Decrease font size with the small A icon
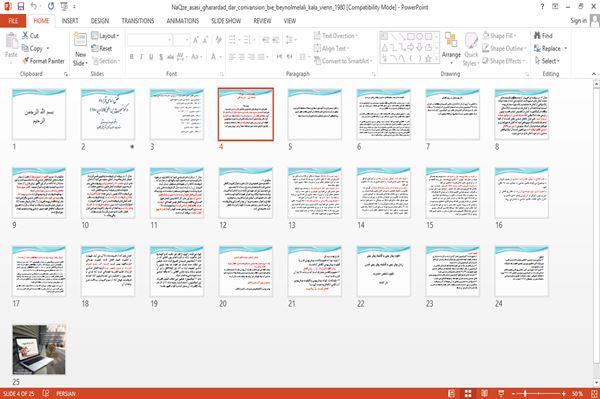 tap(205, 40)
